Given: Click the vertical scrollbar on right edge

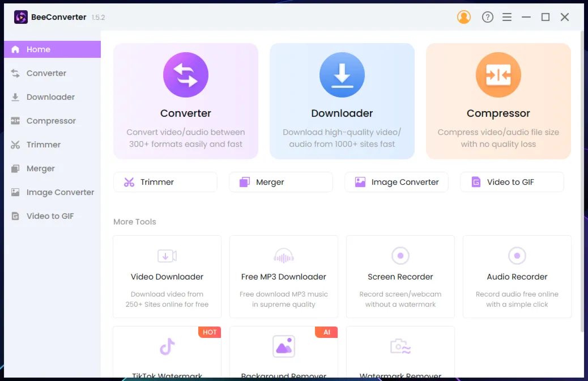Looking at the screenshot, I should (582, 182).
